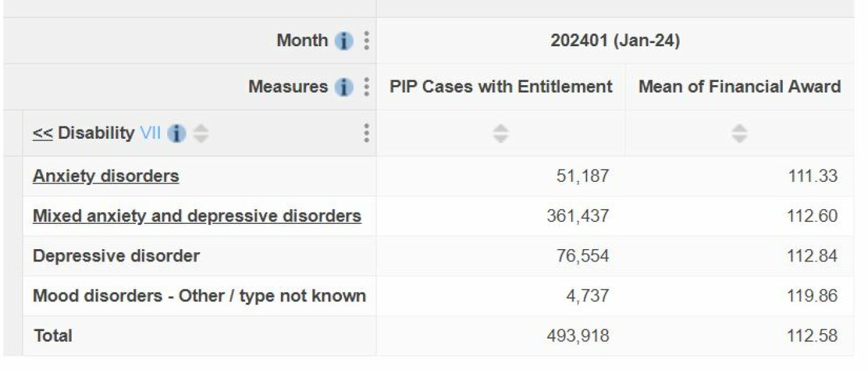The width and height of the screenshot is (868, 370).
Task: Click the Month info icon
Action: (x=344, y=41)
